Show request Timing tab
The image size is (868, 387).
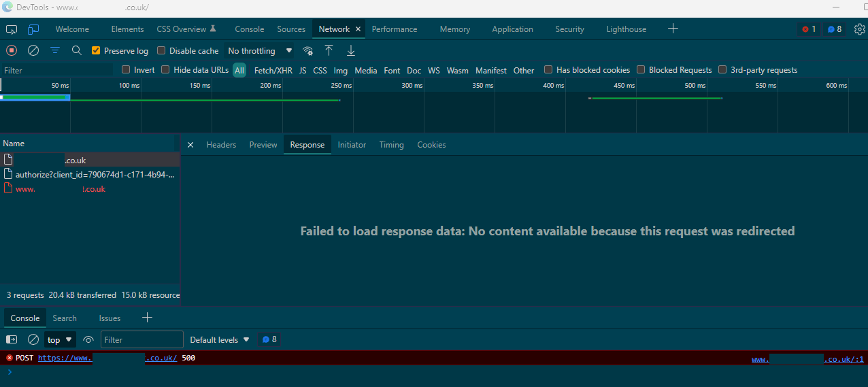pos(391,145)
